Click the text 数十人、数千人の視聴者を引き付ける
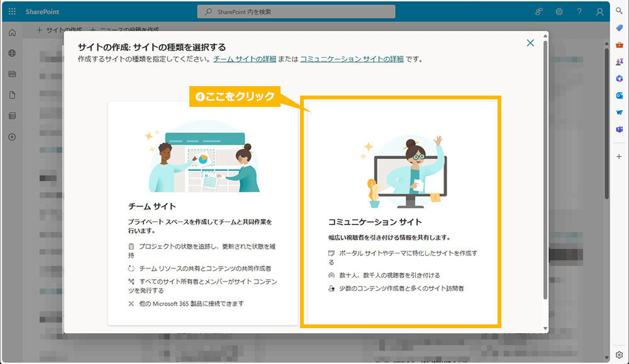Viewport: 629px width, 364px height. (x=389, y=275)
